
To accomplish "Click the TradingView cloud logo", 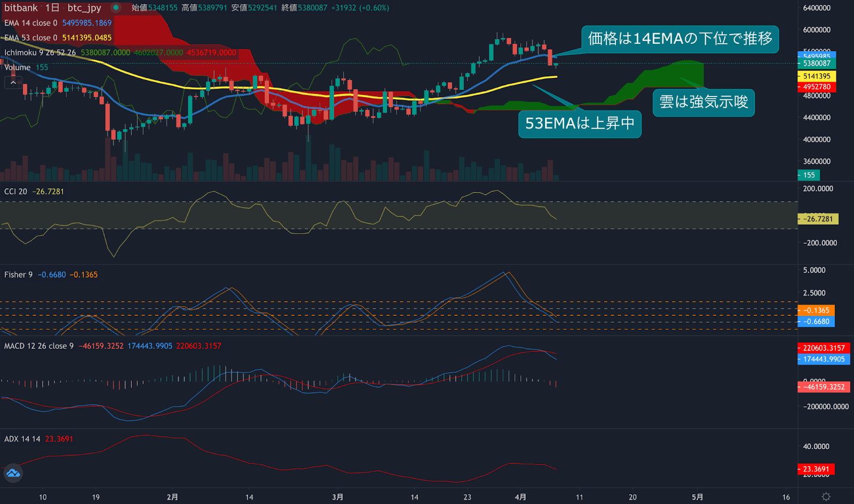I will pyautogui.click(x=13, y=473).
